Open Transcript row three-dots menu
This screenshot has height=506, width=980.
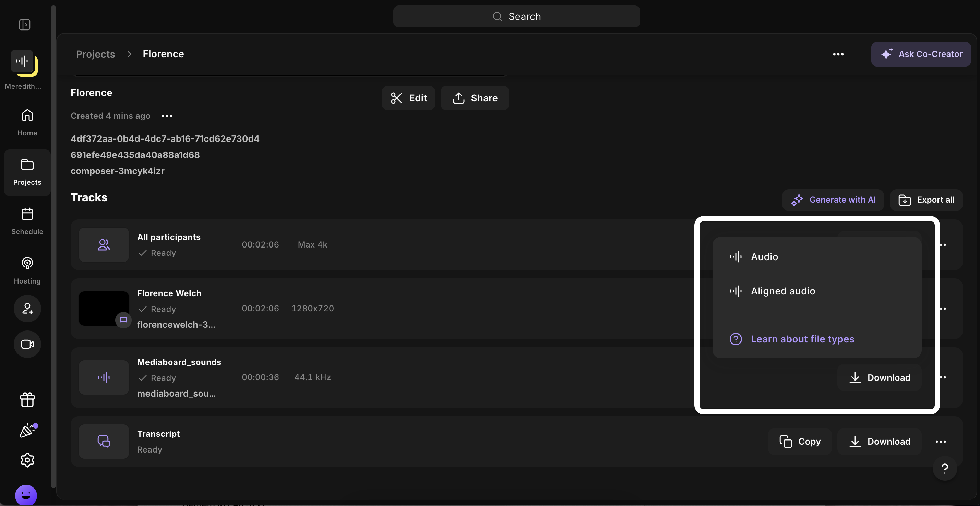click(941, 441)
